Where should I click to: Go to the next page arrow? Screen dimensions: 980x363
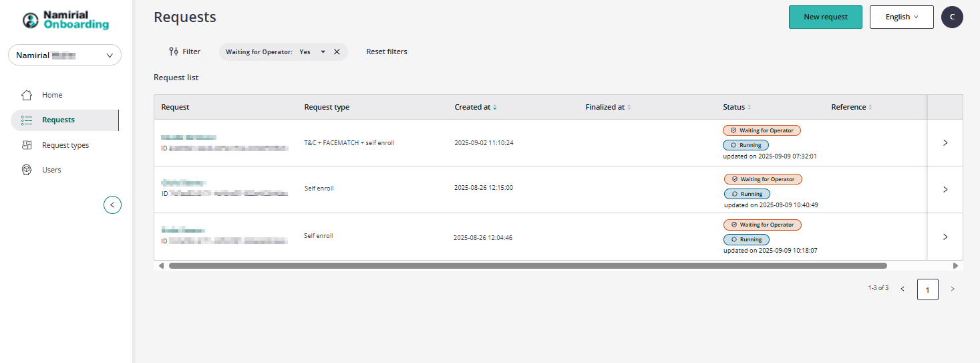coord(952,289)
